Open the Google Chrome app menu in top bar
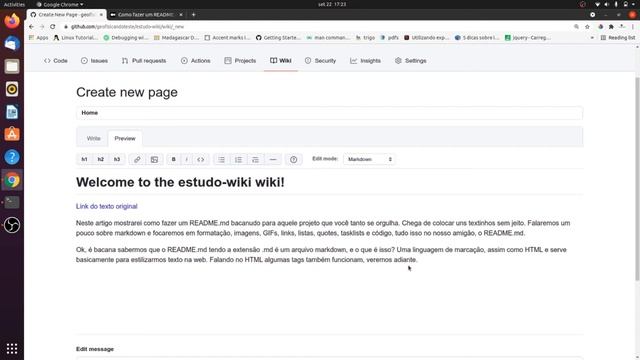The image size is (640, 360). (x=60, y=4)
